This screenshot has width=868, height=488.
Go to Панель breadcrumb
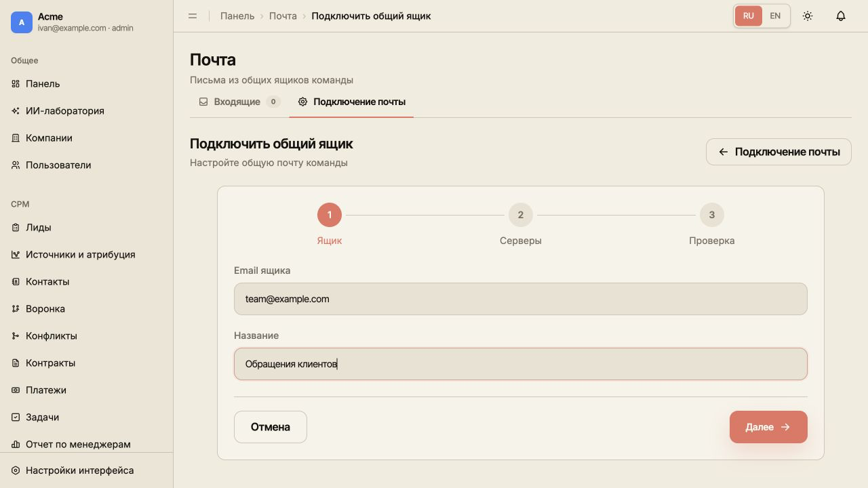(237, 16)
